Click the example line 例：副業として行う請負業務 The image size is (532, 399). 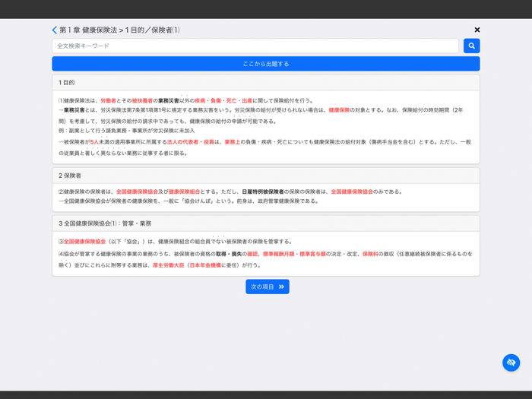tap(127, 131)
